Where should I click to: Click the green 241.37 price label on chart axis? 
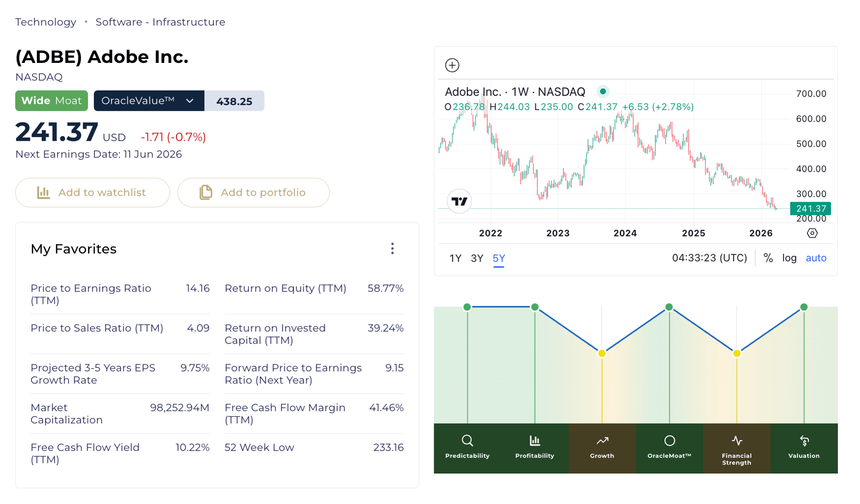[x=810, y=208]
